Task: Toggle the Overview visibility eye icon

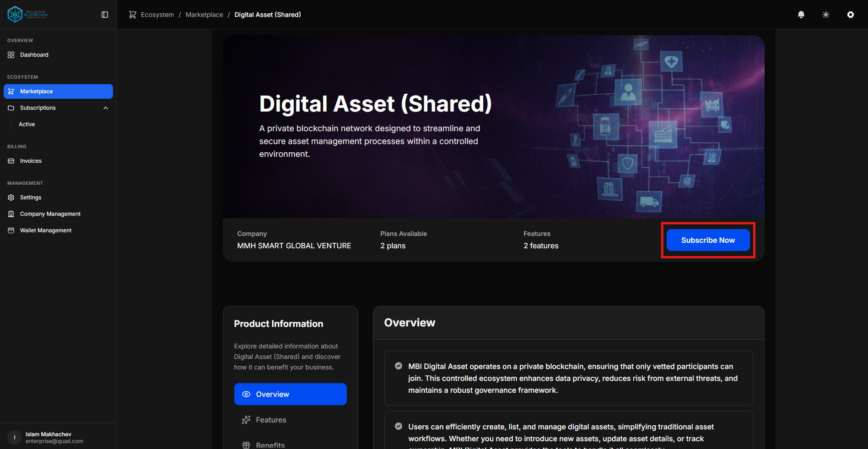Action: [x=246, y=394]
